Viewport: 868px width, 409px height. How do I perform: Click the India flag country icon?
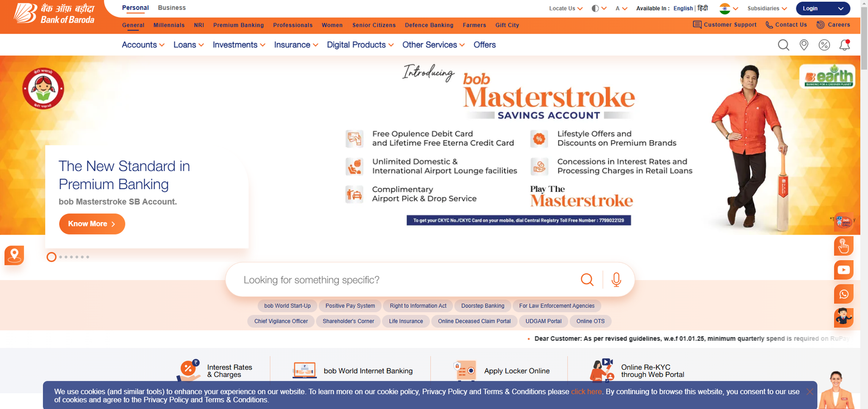pos(725,8)
